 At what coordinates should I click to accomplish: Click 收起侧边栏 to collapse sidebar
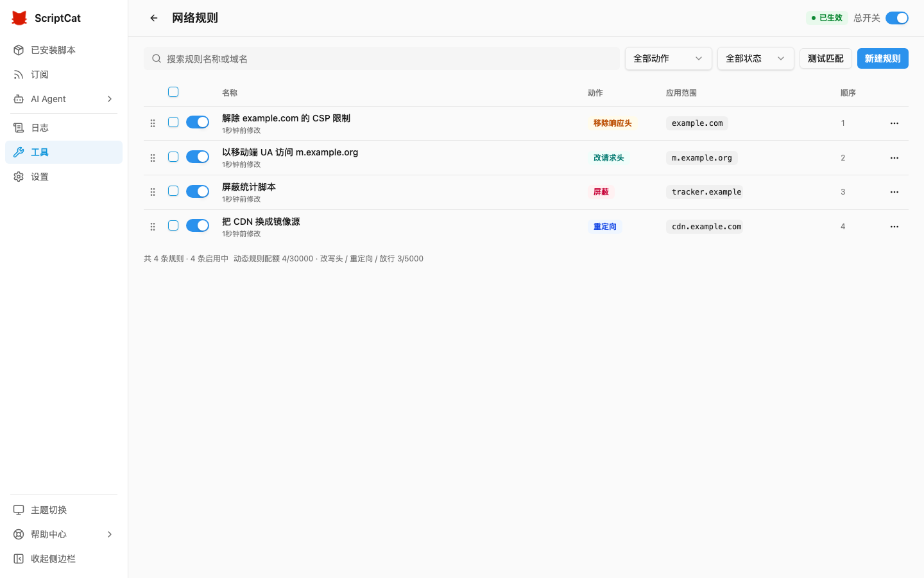[64, 559]
